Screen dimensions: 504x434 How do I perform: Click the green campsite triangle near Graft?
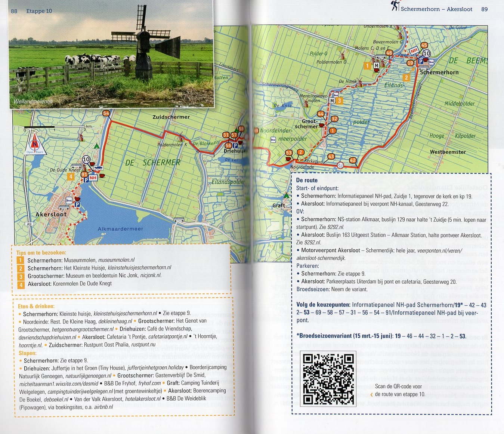coord(286,196)
